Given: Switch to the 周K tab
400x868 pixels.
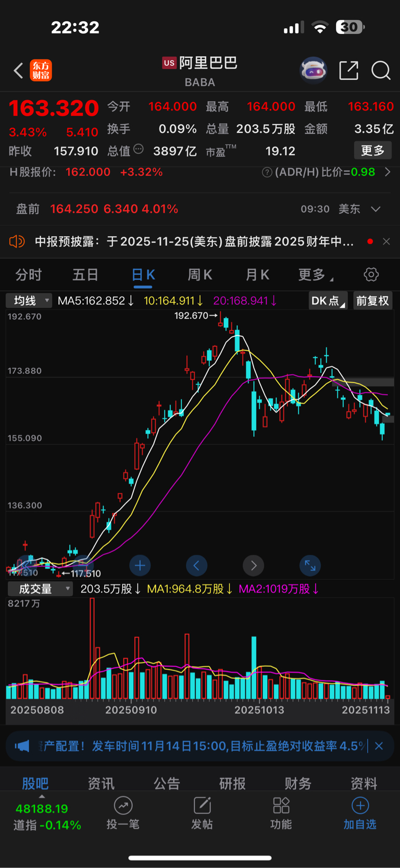Looking at the screenshot, I should coord(200,275).
